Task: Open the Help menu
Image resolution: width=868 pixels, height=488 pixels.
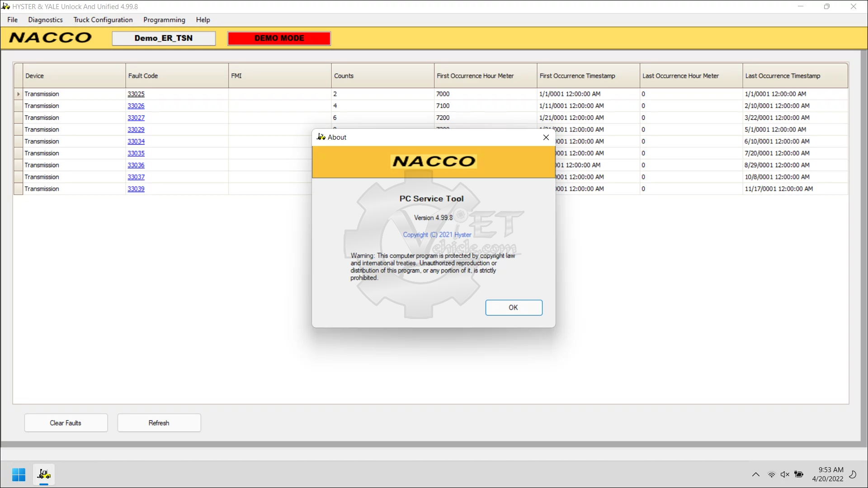Action: pyautogui.click(x=203, y=20)
